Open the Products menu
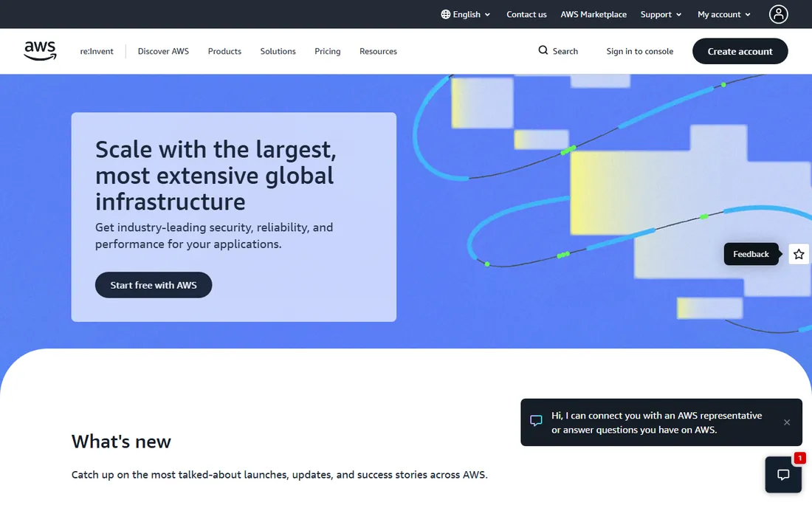The width and height of the screenshot is (812, 508). (224, 51)
